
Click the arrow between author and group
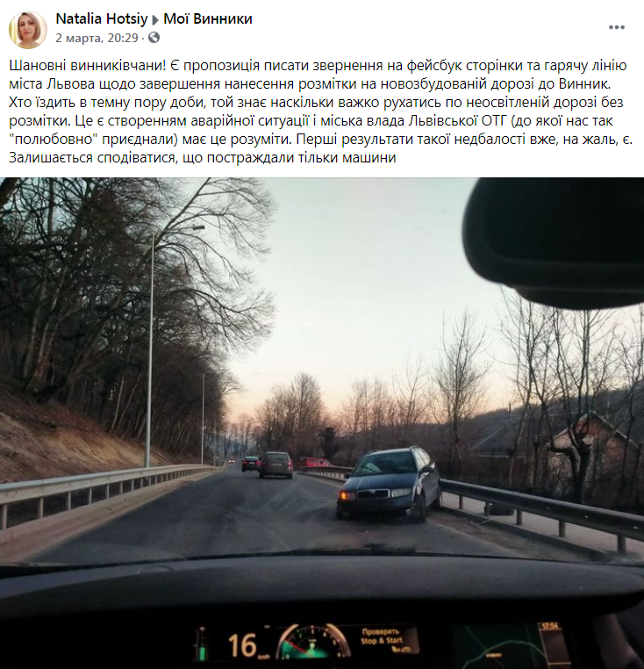tap(155, 19)
